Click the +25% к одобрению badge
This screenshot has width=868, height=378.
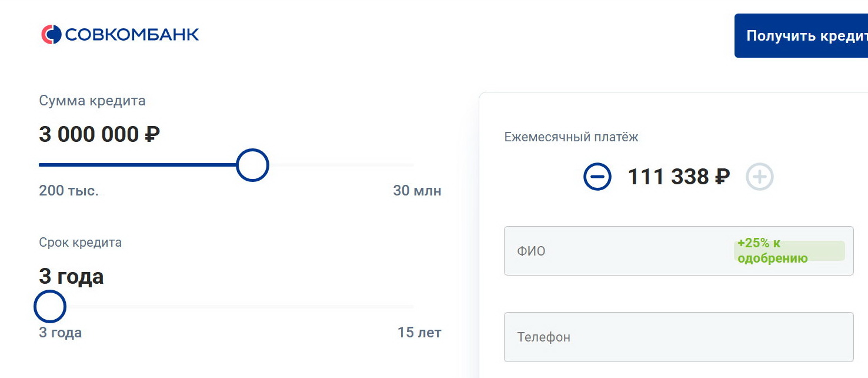[789, 251]
